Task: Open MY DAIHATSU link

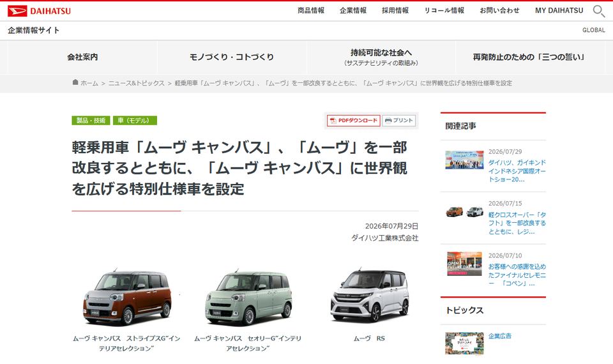Action: 559,11
